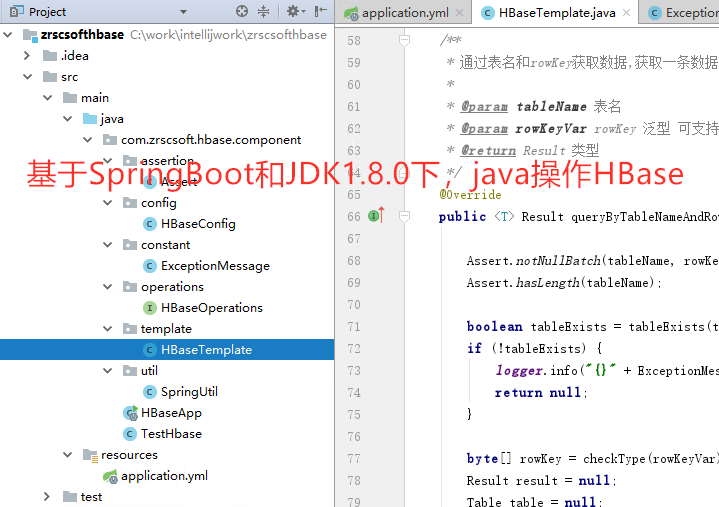
Task: Click the scroll from source target icon
Action: pyautogui.click(x=242, y=11)
